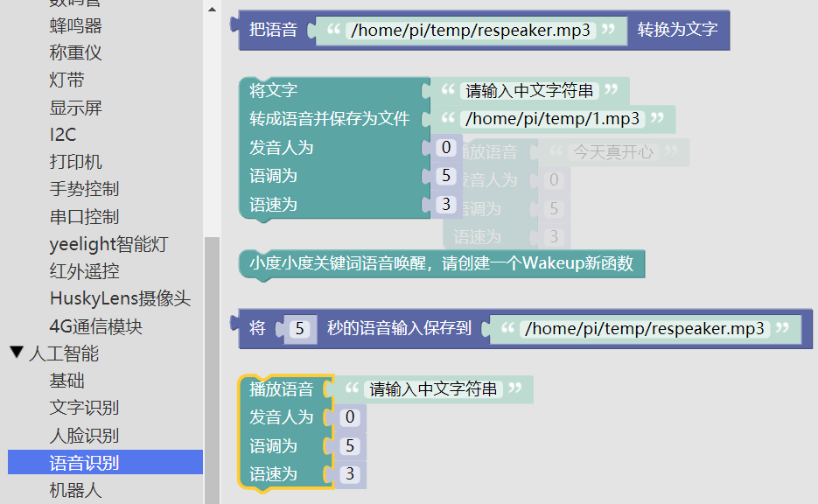Select the 播放语音 block with yellow outline
This screenshot has height=504, width=818.
tap(280, 389)
